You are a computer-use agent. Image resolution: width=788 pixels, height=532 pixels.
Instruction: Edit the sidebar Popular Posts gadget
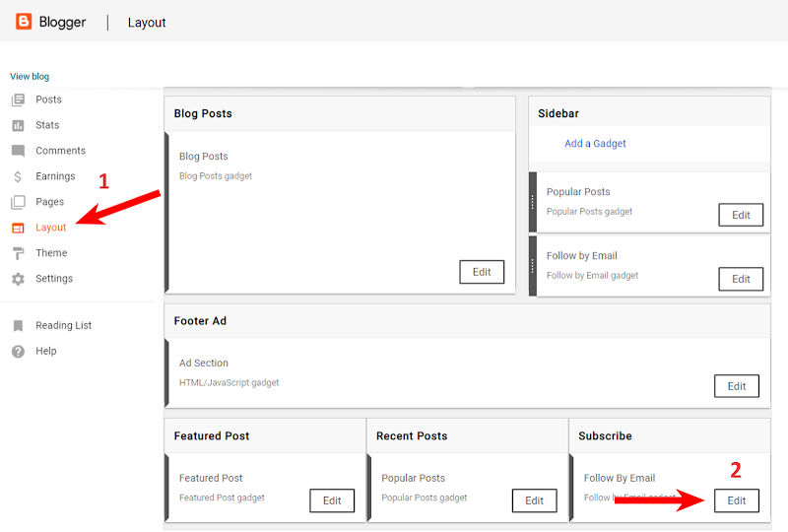pos(741,215)
